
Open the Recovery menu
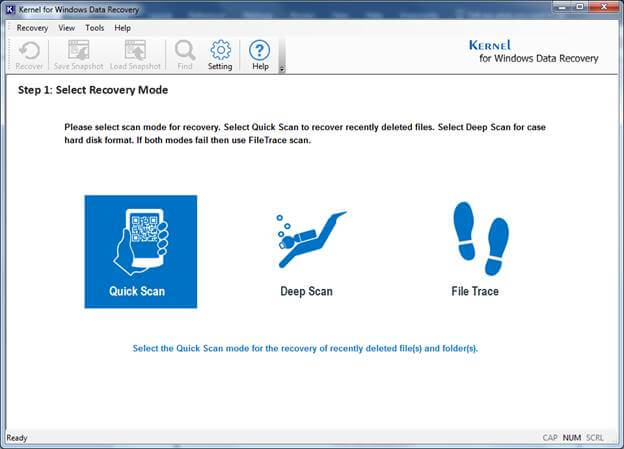32,28
